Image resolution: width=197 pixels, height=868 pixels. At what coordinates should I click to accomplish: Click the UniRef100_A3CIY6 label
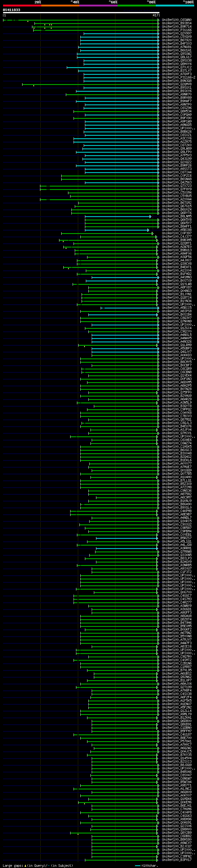(176, 139)
